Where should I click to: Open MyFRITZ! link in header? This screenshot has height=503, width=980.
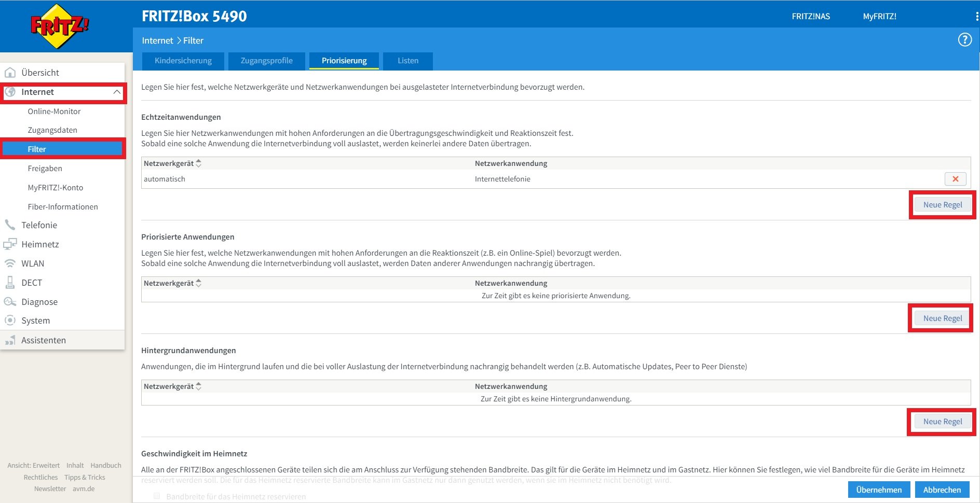click(880, 16)
